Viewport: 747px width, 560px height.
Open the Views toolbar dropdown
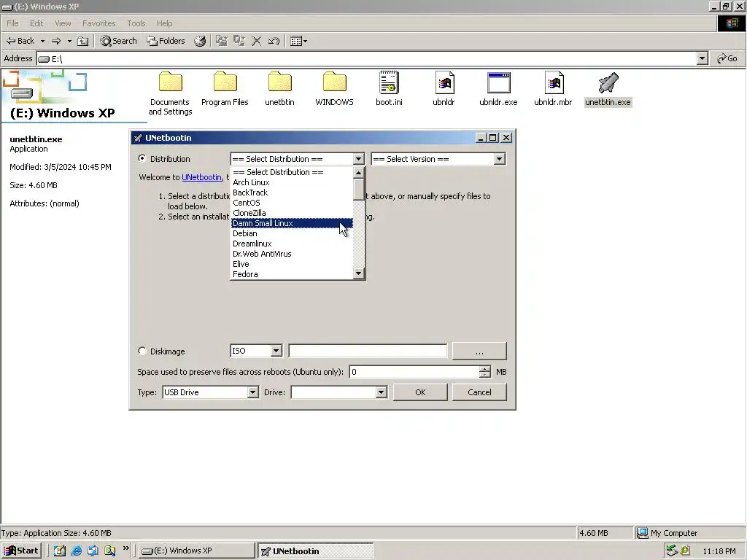click(x=298, y=41)
